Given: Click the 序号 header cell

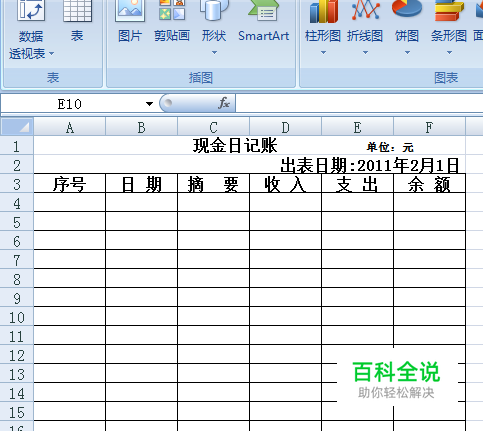Looking at the screenshot, I should click(x=70, y=183).
